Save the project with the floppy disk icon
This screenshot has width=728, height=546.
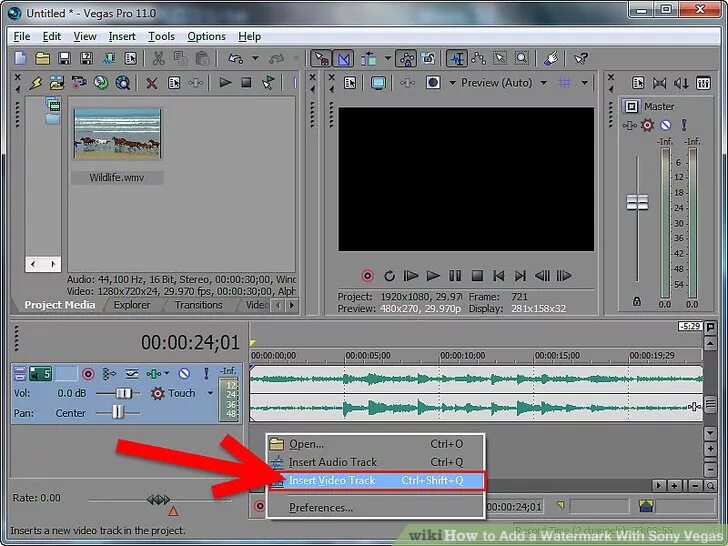64,58
